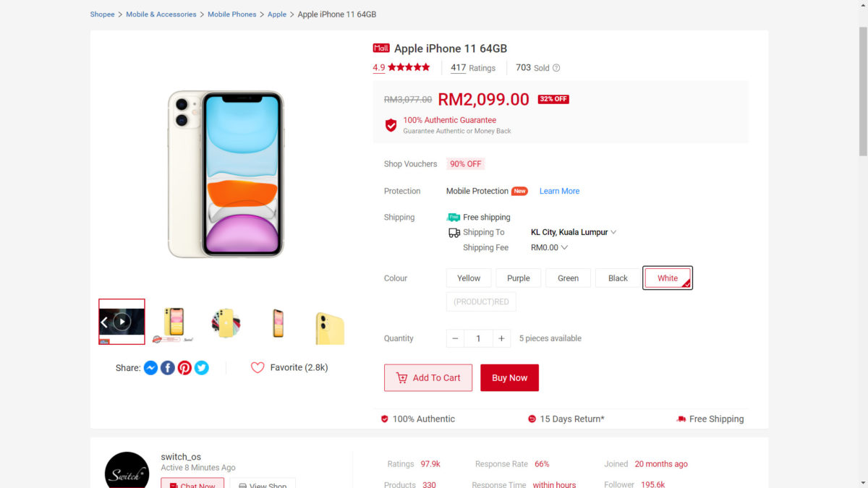Share product via Messenger icon
The height and width of the screenshot is (488, 868).
tap(150, 368)
